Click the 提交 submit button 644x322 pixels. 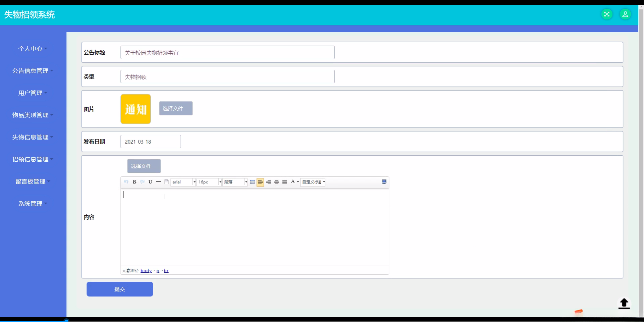click(x=120, y=289)
